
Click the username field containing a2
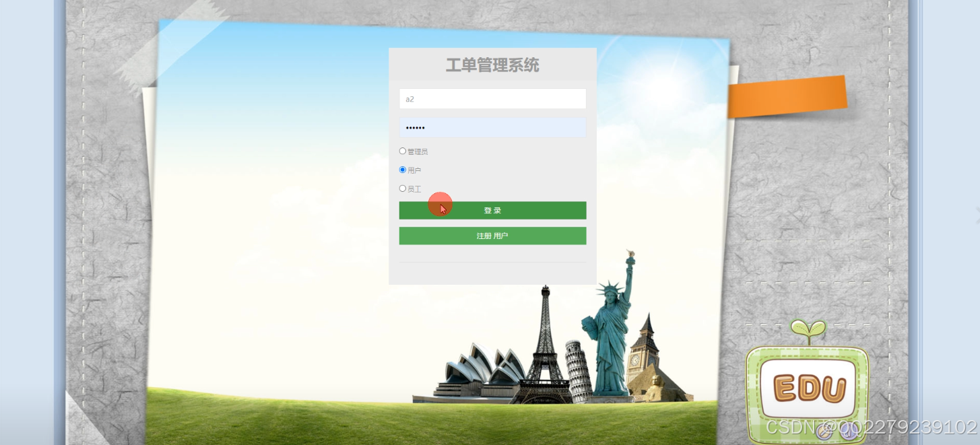pyautogui.click(x=492, y=99)
